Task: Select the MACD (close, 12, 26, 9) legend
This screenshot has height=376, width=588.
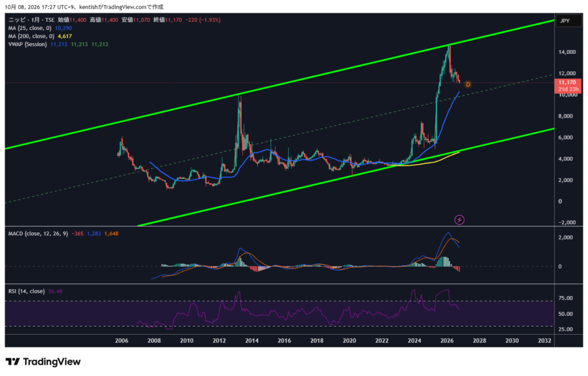Action: tap(38, 234)
